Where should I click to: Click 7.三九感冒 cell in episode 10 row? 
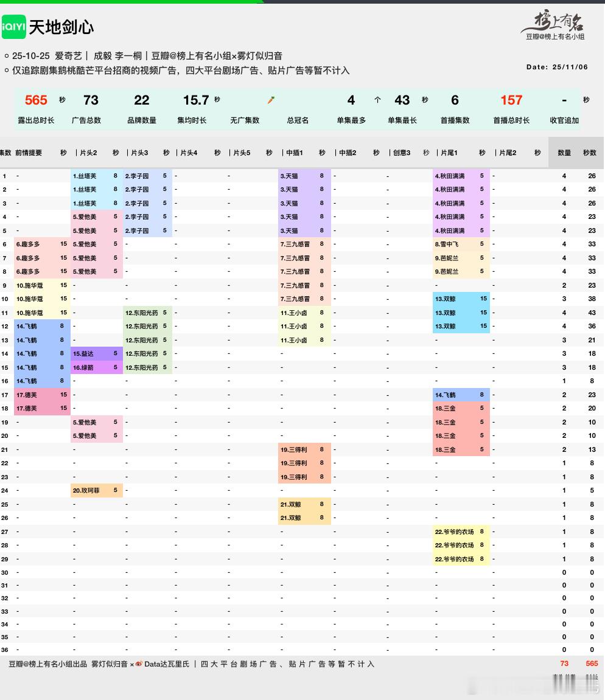pos(304,299)
